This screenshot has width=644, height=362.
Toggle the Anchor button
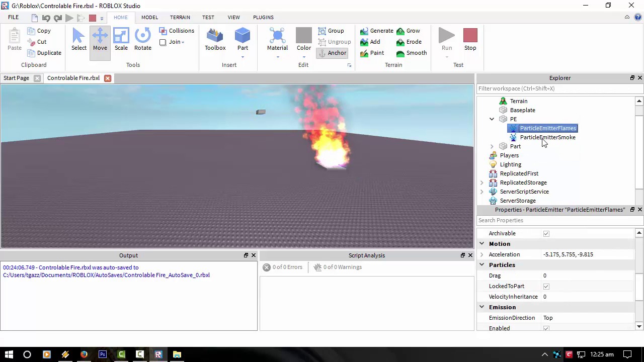click(332, 53)
